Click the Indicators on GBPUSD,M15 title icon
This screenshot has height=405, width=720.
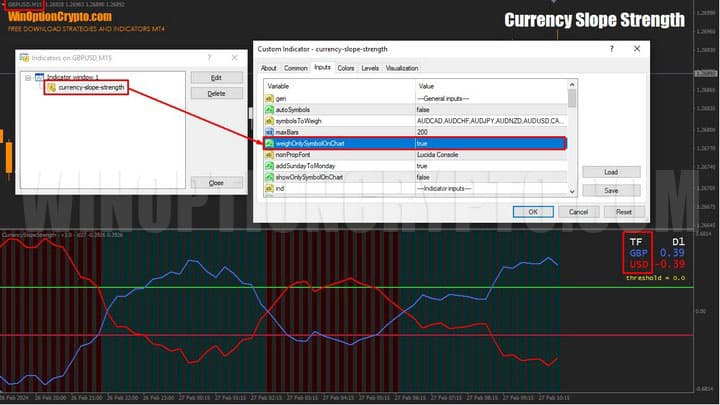pos(24,58)
